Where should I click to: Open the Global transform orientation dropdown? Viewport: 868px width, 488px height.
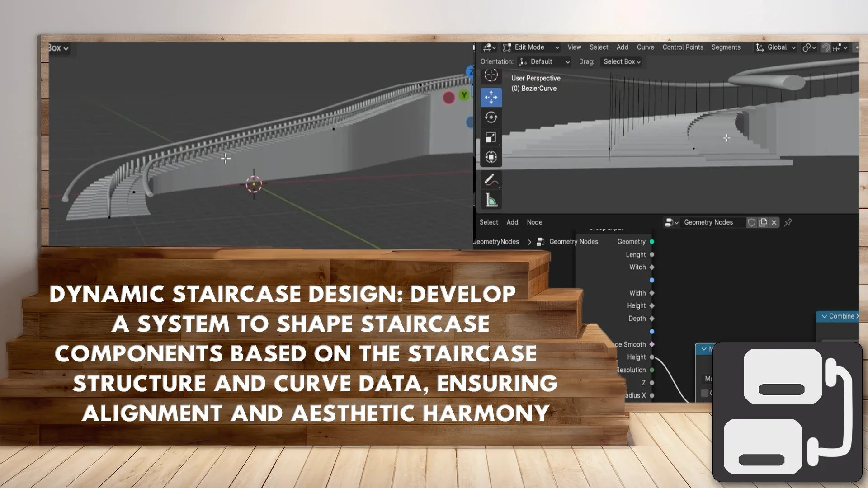pos(776,47)
